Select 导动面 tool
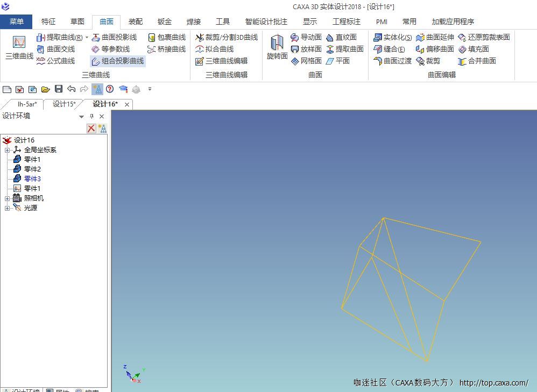 [306, 37]
